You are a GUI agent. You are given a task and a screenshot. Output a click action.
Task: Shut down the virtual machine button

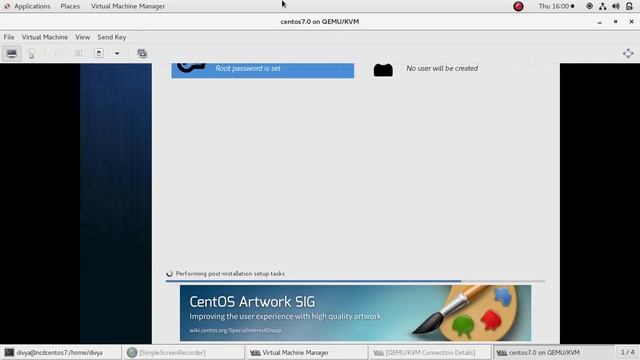pos(99,53)
